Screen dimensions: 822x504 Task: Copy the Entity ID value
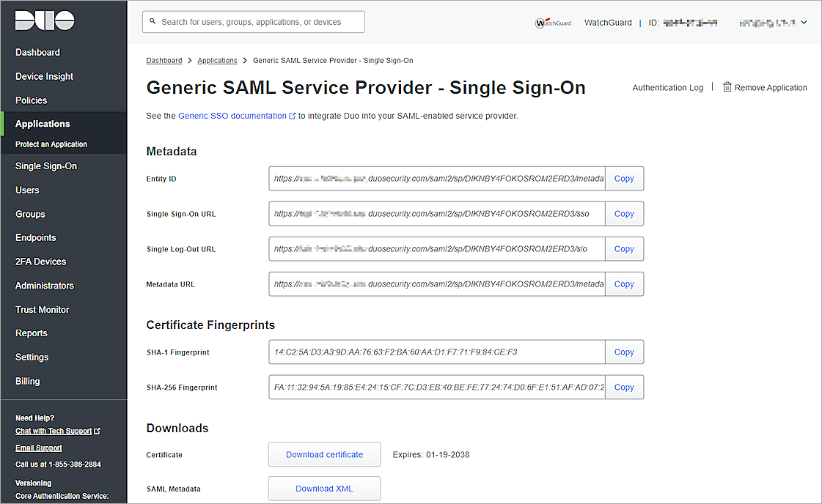coord(624,178)
